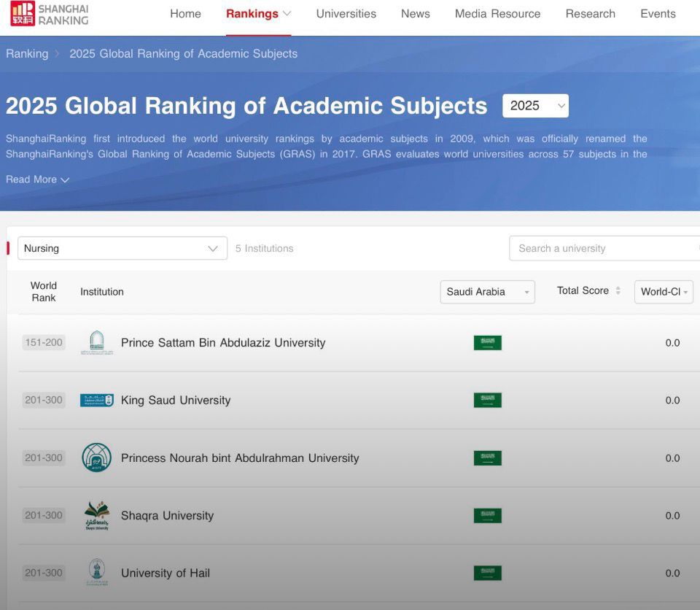Viewport: 700px width, 610px height.
Task: Click Saudi flag in Prince Sattam row
Action: click(488, 343)
